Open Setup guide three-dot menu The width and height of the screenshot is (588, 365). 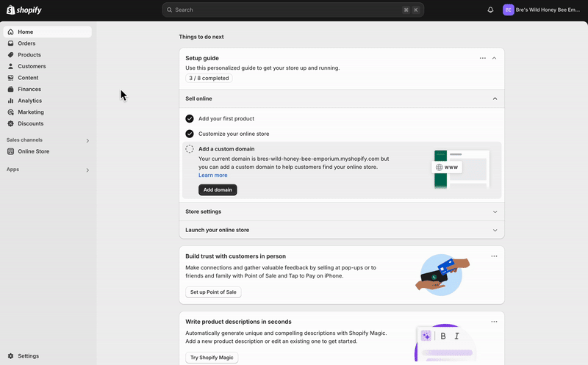pyautogui.click(x=483, y=58)
